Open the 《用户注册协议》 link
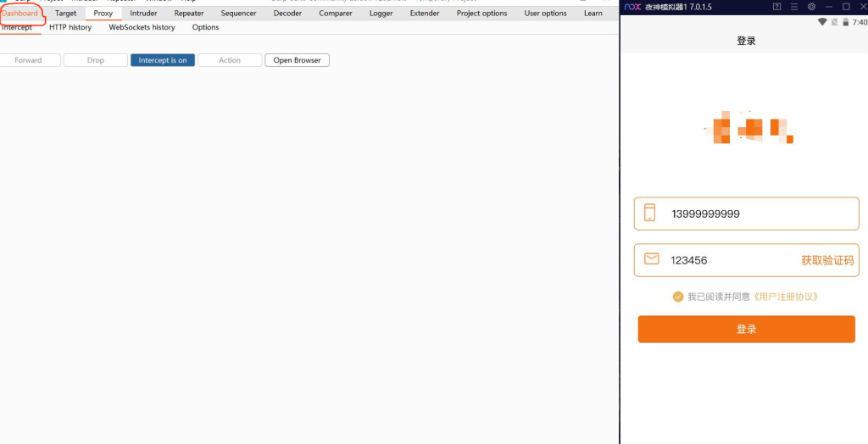 pyautogui.click(x=786, y=297)
